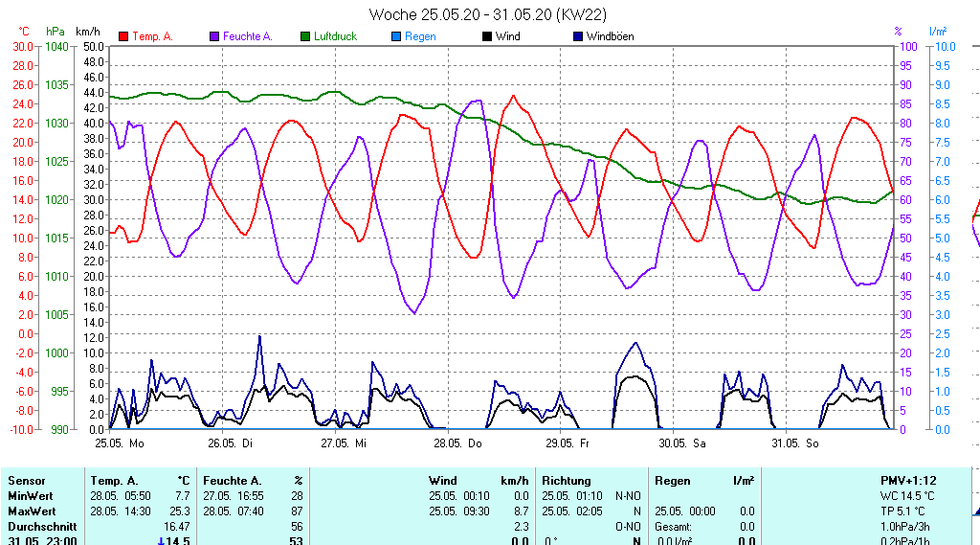This screenshot has height=545, width=980.
Task: Click the l/m² axis unit label
Action: pos(937,32)
